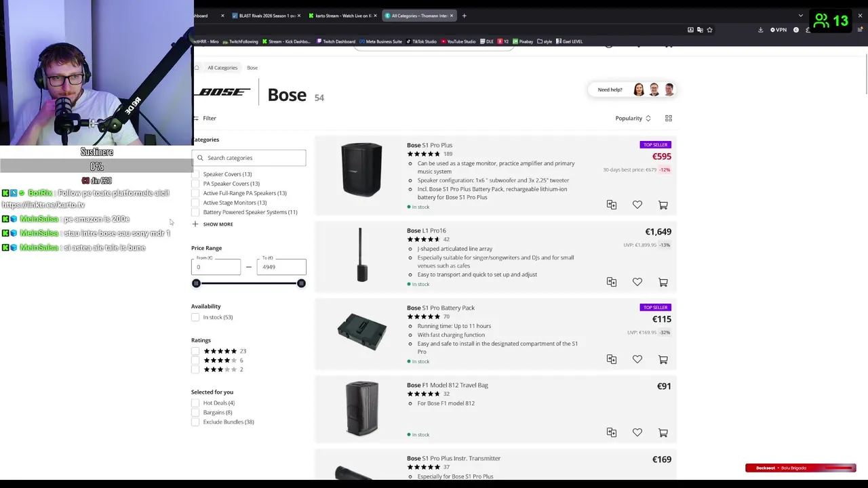
Task: Click the Search categories field
Action: pyautogui.click(x=249, y=158)
